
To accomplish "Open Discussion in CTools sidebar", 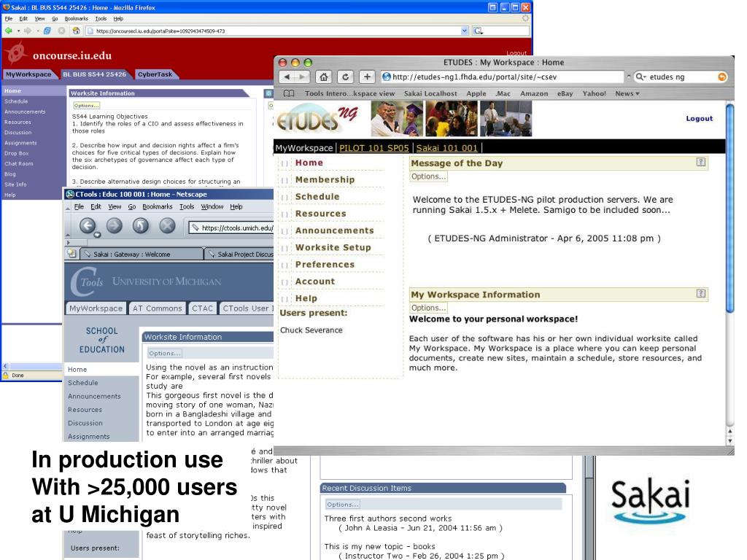I will click(x=85, y=423).
